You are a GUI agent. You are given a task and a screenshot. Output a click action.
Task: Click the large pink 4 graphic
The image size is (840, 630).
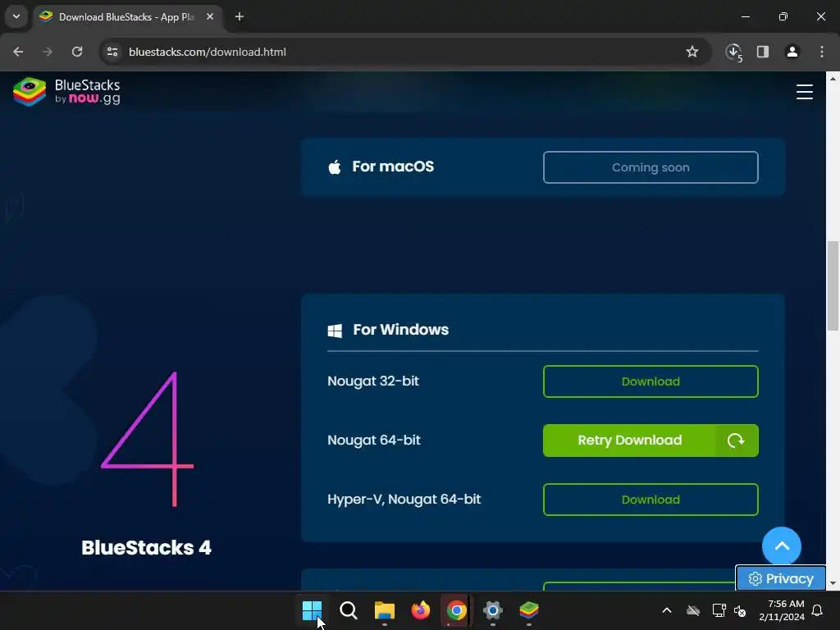click(x=148, y=439)
